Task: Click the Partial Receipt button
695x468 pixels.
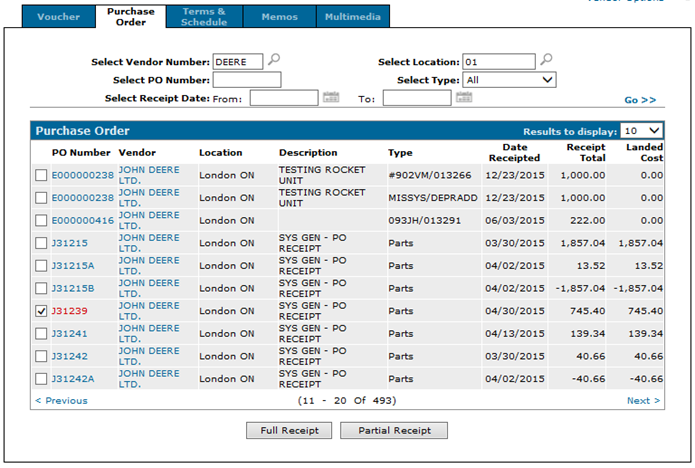Action: 394,430
